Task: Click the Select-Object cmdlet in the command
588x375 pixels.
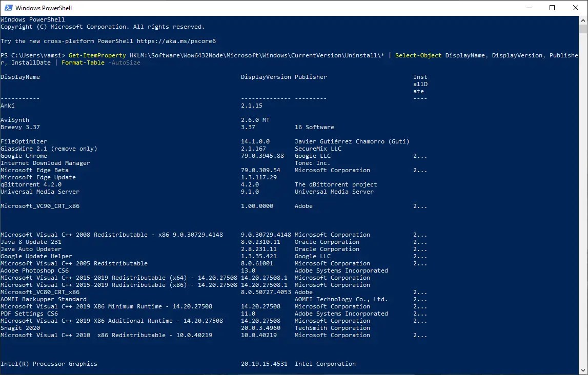Action: [x=418, y=55]
